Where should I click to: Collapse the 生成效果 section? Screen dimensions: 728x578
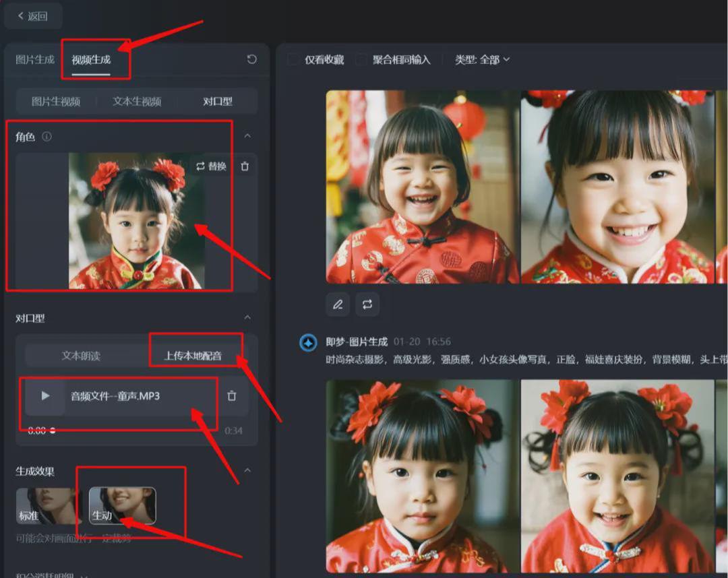(x=248, y=470)
